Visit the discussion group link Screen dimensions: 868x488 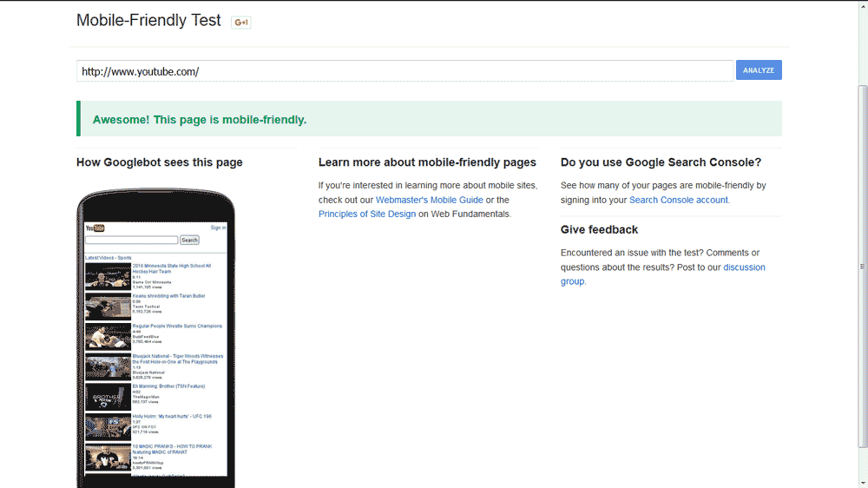[x=662, y=274]
